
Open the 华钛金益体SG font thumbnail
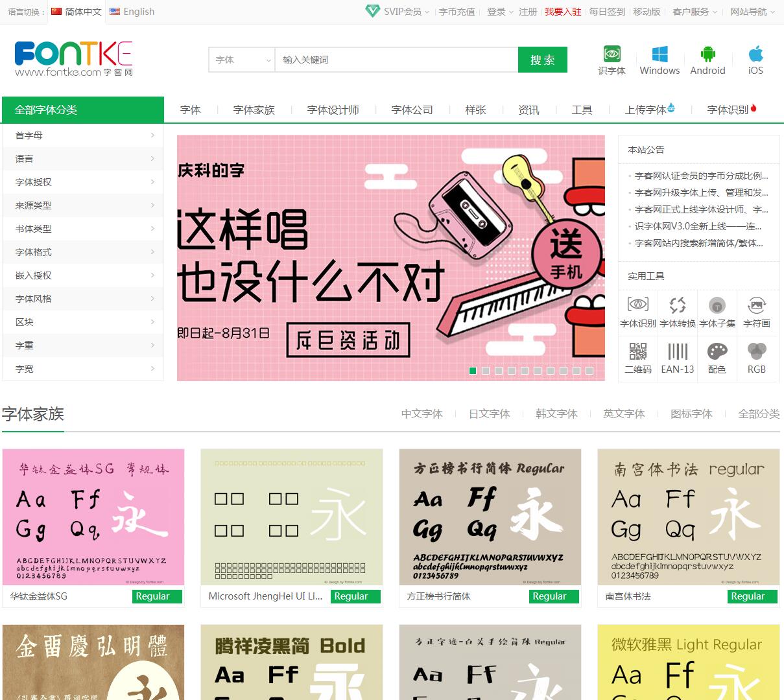point(93,517)
